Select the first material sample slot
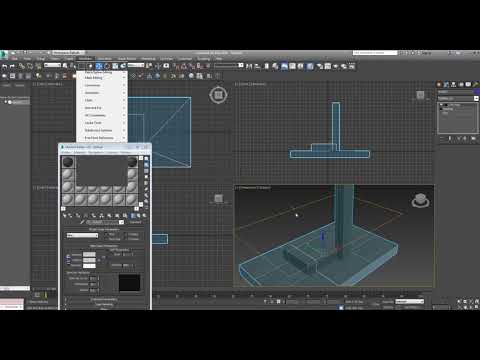Viewport: 480px width, 360px height. (68, 162)
